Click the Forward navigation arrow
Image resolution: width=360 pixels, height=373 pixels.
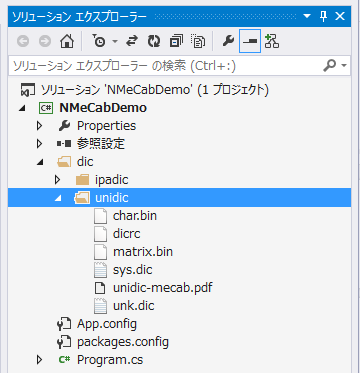[x=45, y=41]
